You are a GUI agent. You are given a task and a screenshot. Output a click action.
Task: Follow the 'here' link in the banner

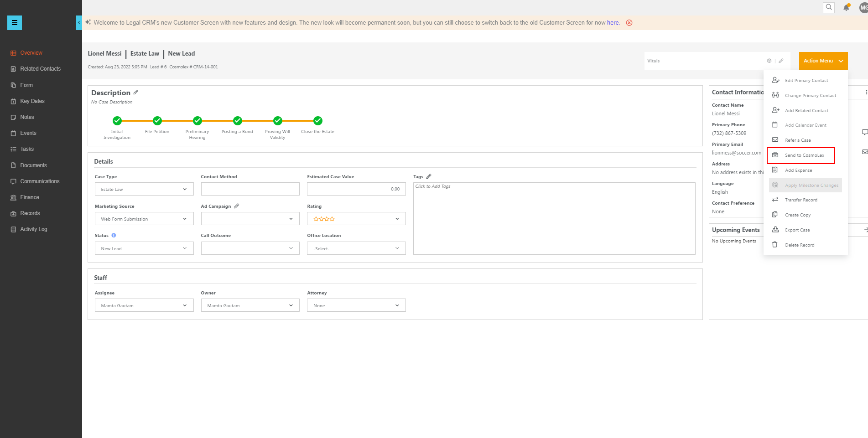click(x=613, y=23)
